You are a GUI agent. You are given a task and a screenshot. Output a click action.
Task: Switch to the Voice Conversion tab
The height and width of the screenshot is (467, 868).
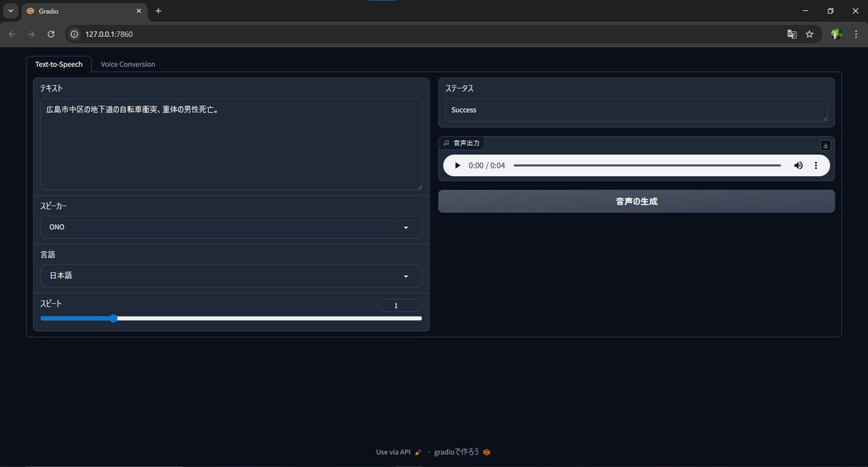pyautogui.click(x=128, y=64)
